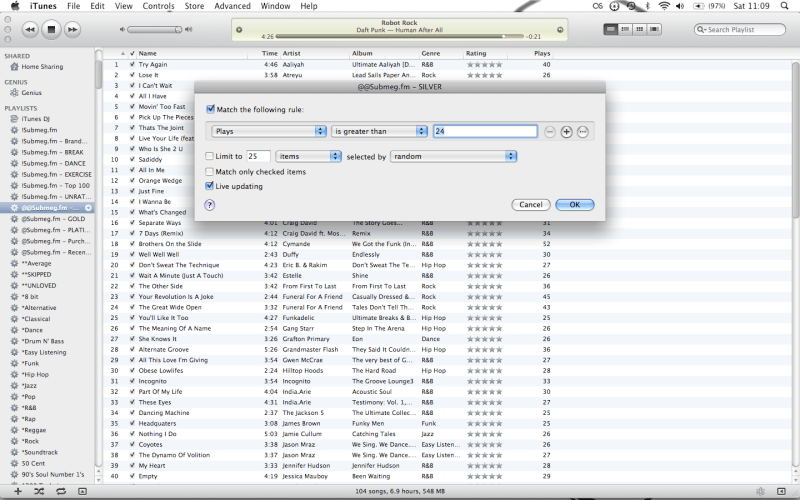800x500 pixels.
Task: Open the 'selected by random' dropdown
Action: click(453, 157)
